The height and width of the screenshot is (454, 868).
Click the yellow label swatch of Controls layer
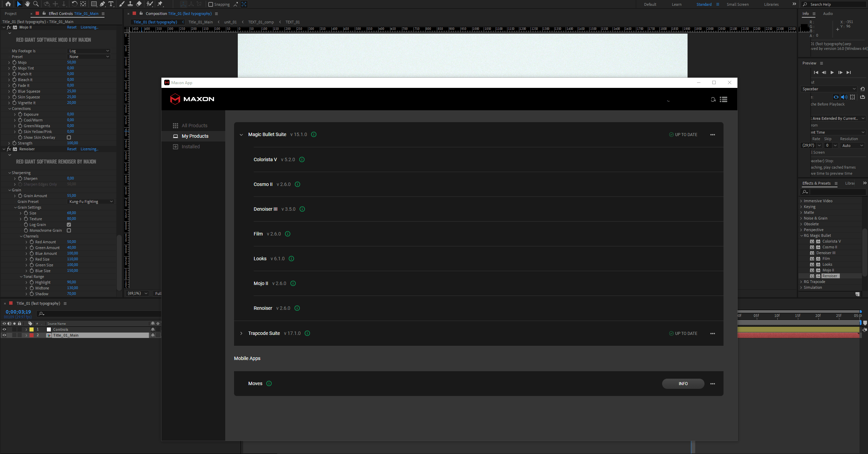click(32, 329)
